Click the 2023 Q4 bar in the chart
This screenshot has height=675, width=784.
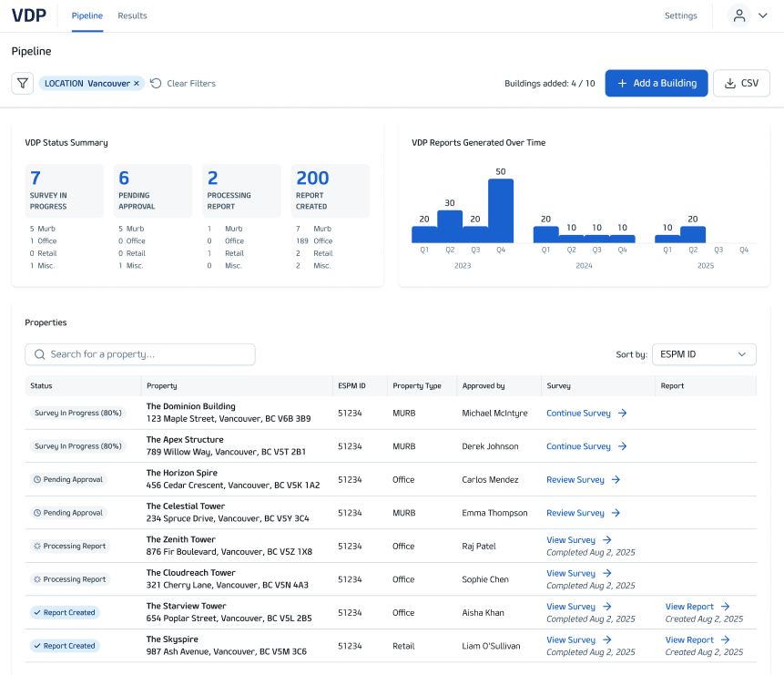point(501,210)
